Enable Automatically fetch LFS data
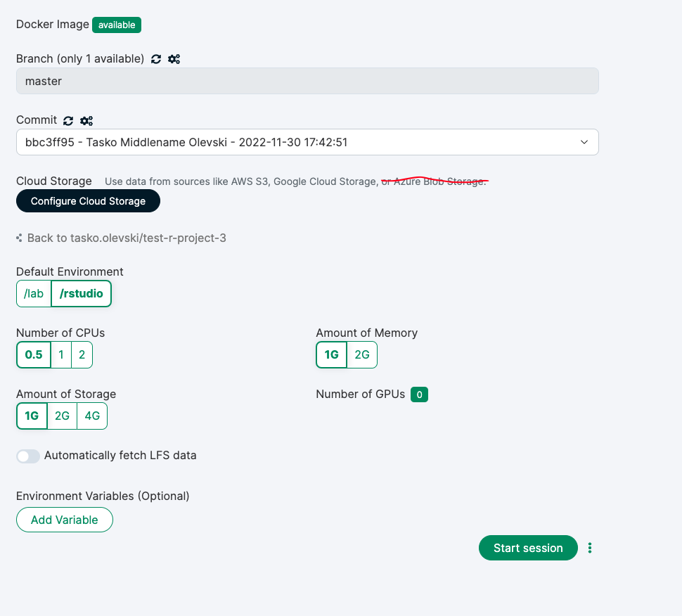Screen dimensions: 682x616 pyautogui.click(x=27, y=456)
